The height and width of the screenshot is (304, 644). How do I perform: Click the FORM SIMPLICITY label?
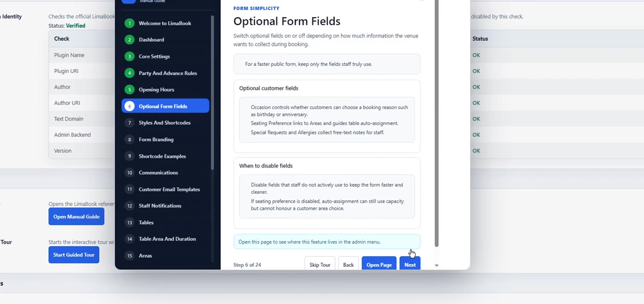point(256,8)
